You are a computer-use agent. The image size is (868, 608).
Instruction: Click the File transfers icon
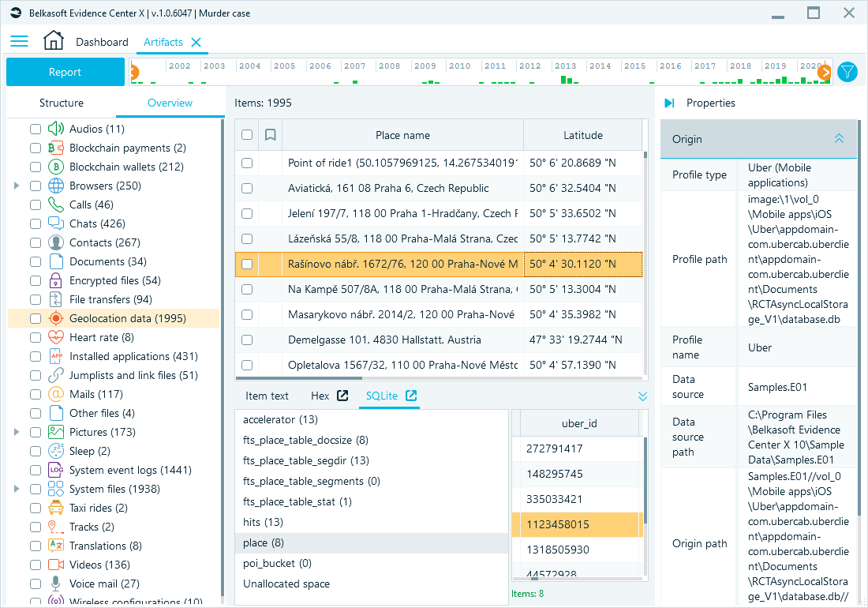[x=56, y=299]
